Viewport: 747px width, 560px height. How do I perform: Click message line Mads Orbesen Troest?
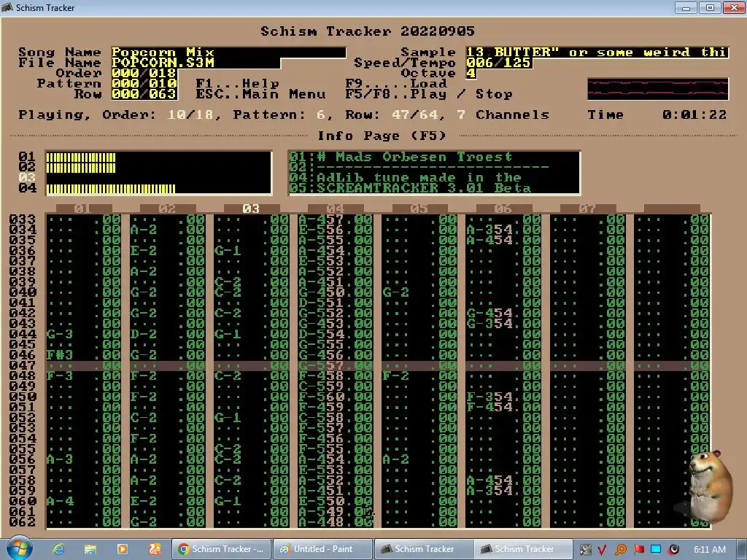coord(414,157)
